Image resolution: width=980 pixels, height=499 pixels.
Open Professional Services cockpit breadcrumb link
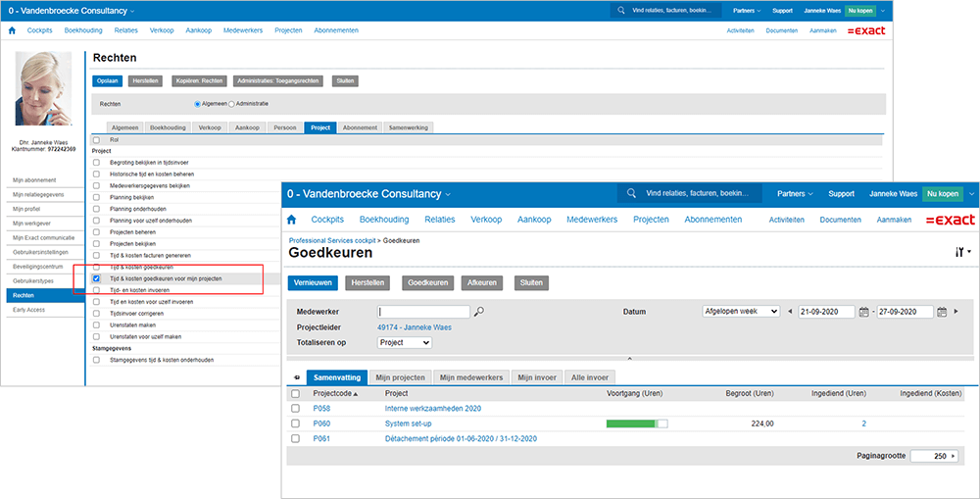(x=332, y=240)
